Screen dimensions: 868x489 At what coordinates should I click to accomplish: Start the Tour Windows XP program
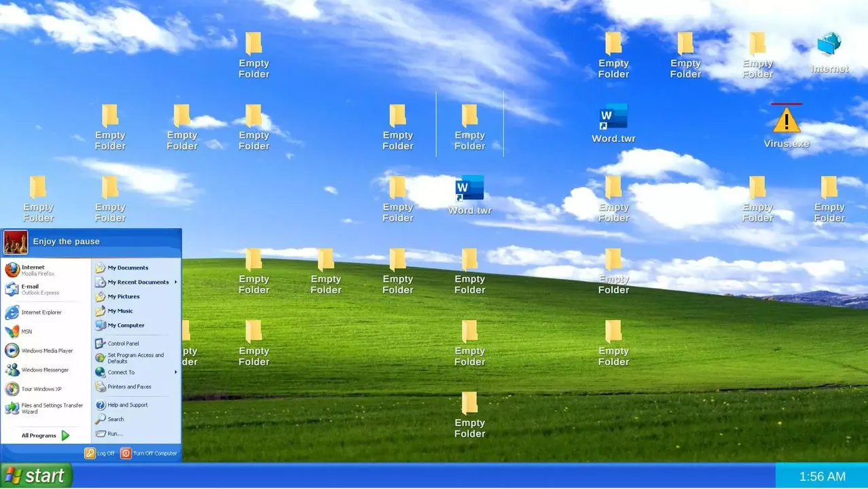(x=41, y=388)
